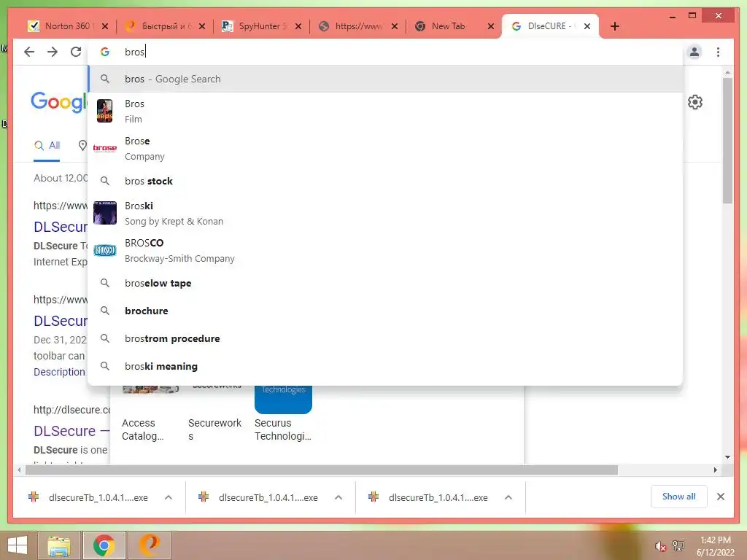This screenshot has width=747, height=560.
Task: Click the scroll right arrow
Action: point(716,470)
